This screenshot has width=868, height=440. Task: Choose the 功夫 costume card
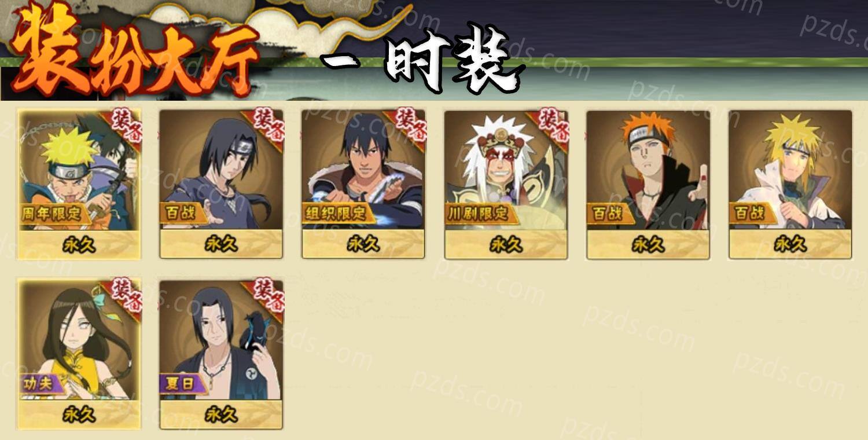pyautogui.click(x=79, y=354)
